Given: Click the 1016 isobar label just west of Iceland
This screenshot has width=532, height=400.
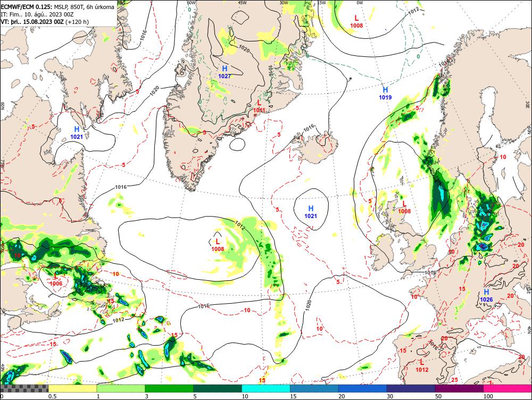Looking at the screenshot, I should click(309, 128).
